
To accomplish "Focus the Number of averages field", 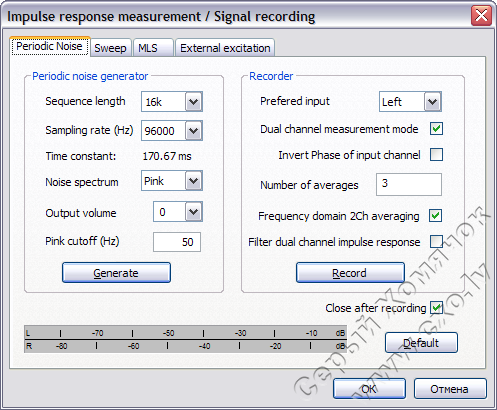I will (x=409, y=184).
